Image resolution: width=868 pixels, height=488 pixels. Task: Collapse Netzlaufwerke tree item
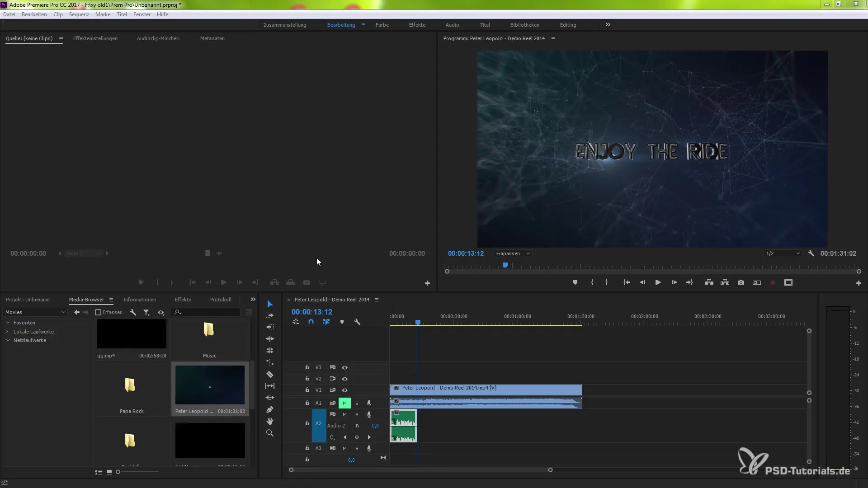pos(8,340)
